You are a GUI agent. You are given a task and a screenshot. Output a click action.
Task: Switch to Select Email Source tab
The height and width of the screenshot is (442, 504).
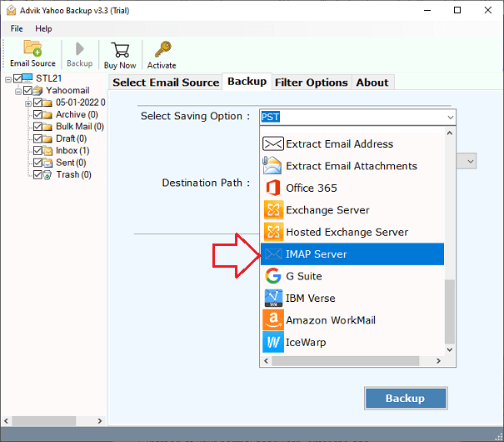[166, 83]
